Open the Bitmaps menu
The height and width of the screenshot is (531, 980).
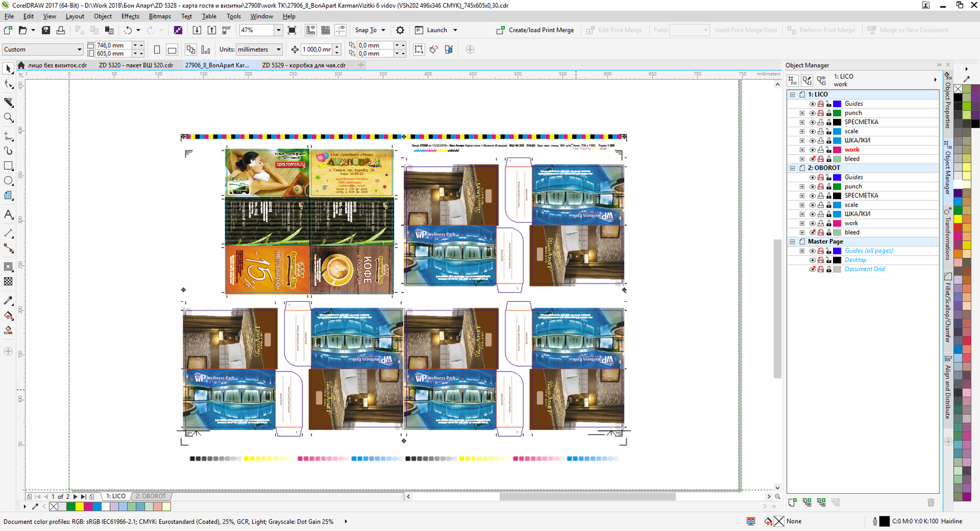(x=159, y=16)
